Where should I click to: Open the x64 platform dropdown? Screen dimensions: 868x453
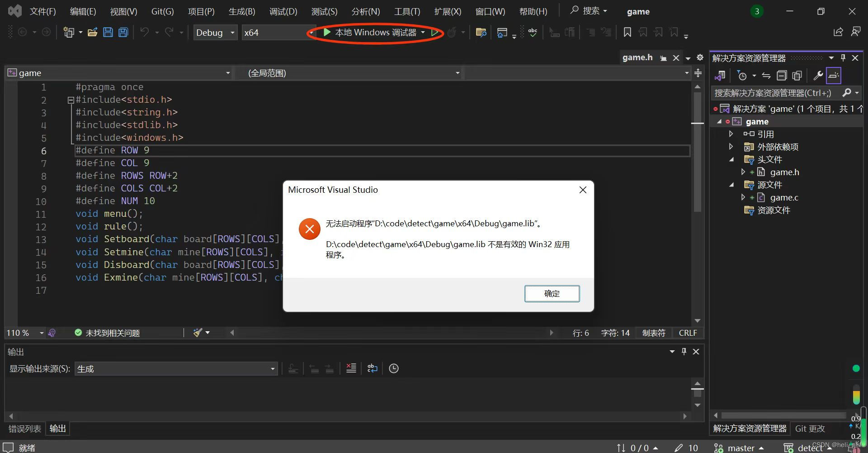click(x=278, y=32)
